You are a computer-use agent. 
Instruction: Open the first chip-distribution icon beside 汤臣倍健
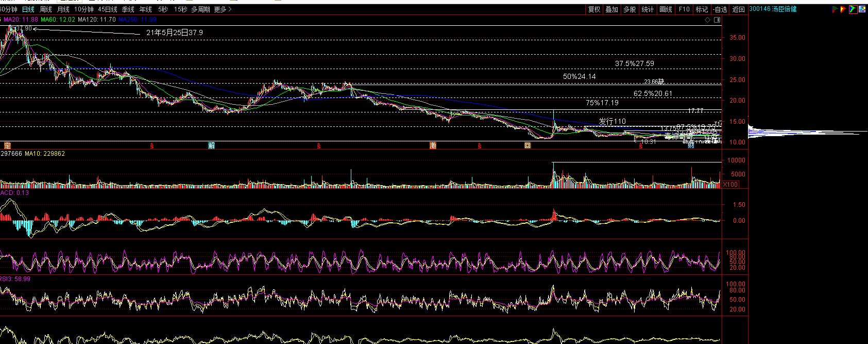click(835, 9)
